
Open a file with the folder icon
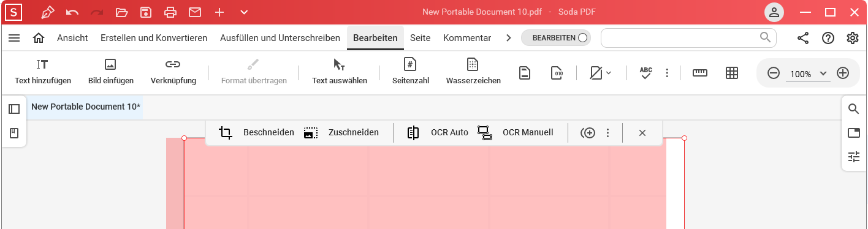point(121,12)
